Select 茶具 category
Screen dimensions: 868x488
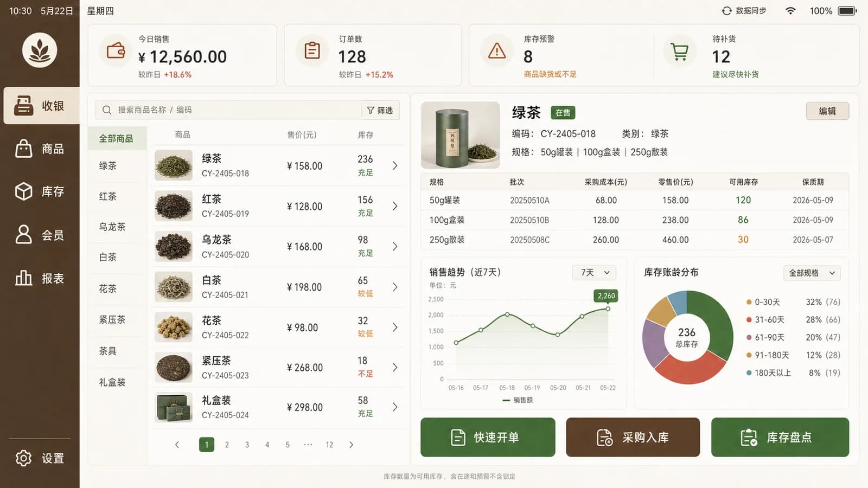tap(108, 351)
